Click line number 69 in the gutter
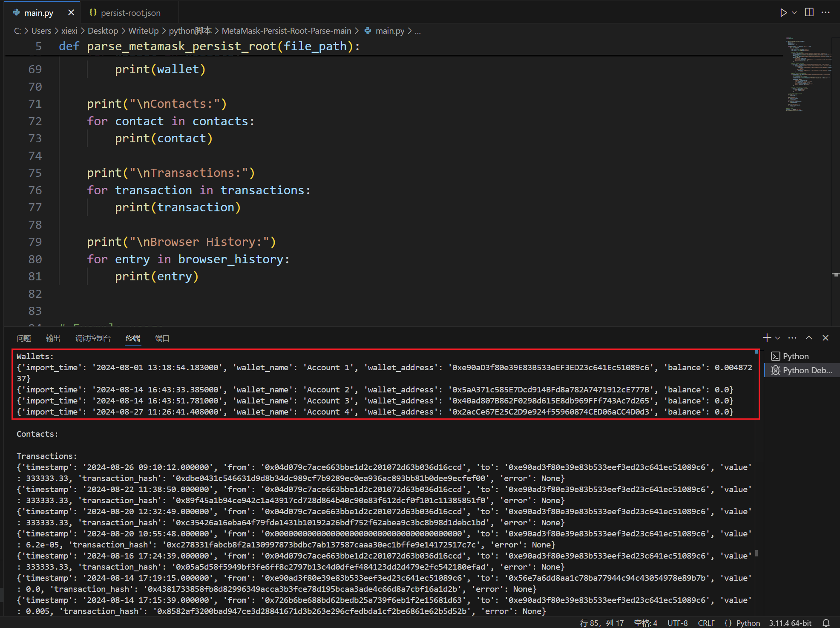 tap(35, 69)
